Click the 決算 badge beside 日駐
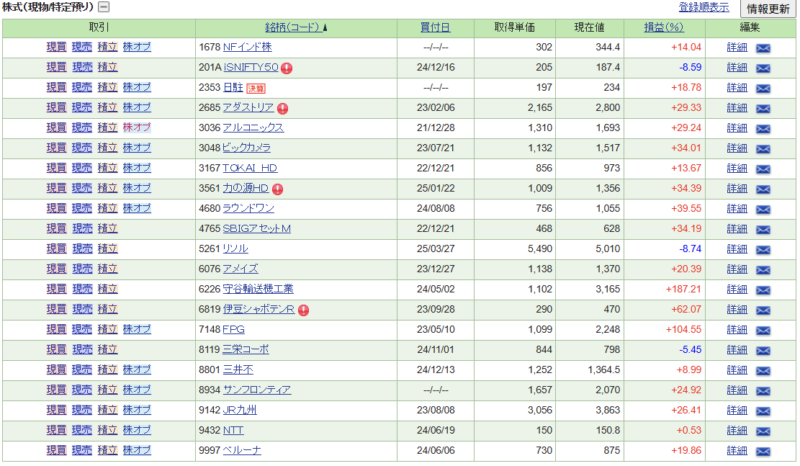The width and height of the screenshot is (800, 466). click(x=256, y=88)
